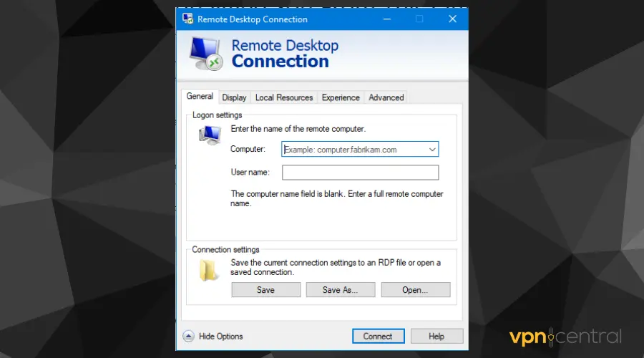The image size is (644, 358).
Task: Click the "Connection settings" group heading
Action: pyautogui.click(x=225, y=249)
